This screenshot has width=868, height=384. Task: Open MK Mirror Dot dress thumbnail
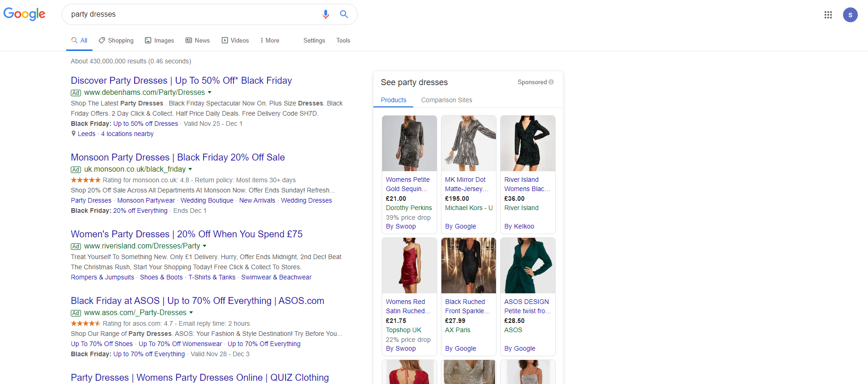[469, 143]
